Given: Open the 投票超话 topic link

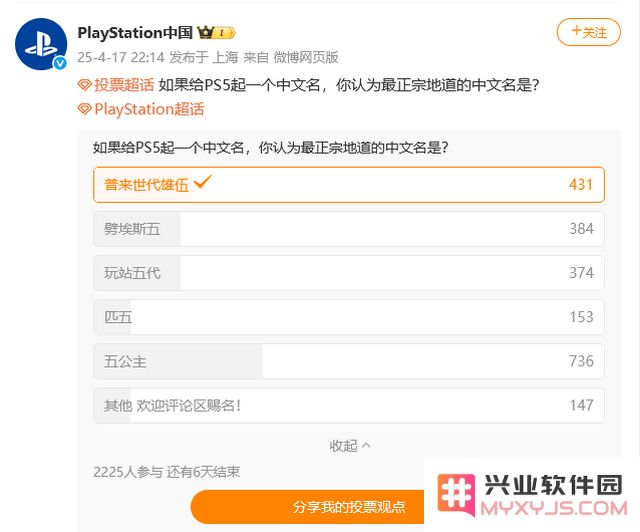Looking at the screenshot, I should (x=124, y=85).
